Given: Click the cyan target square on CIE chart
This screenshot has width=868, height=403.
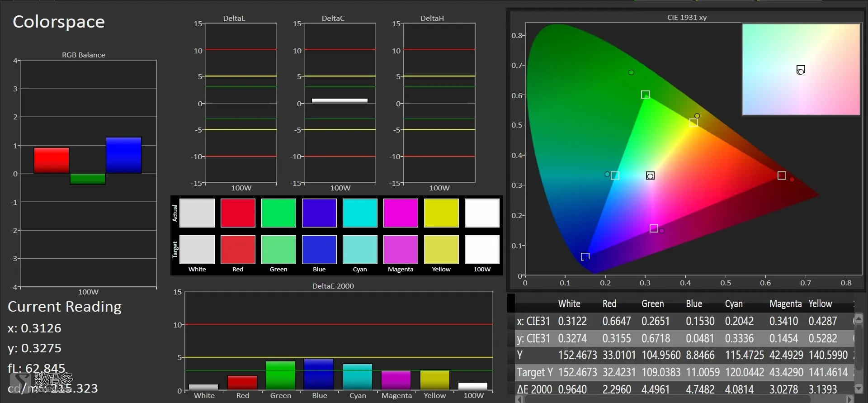Looking at the screenshot, I should coord(615,175).
